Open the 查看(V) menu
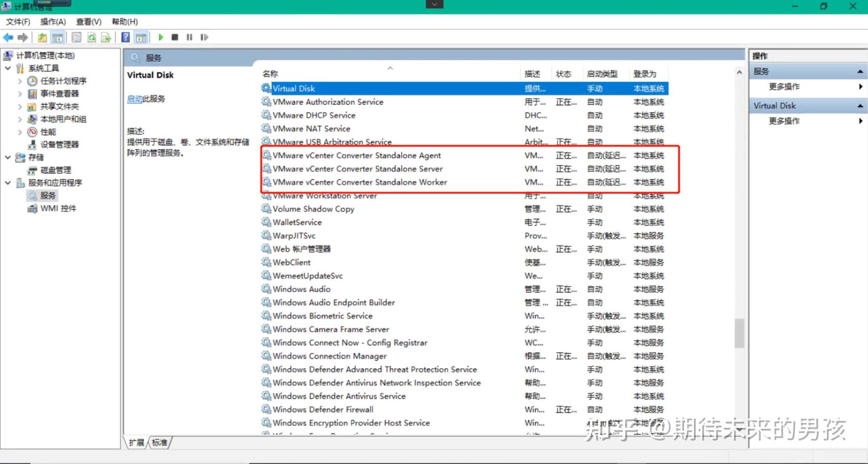The height and width of the screenshot is (464, 868). [x=89, y=22]
